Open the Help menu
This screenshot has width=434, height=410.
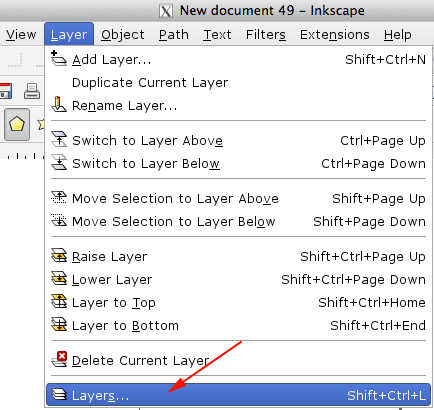(x=397, y=34)
